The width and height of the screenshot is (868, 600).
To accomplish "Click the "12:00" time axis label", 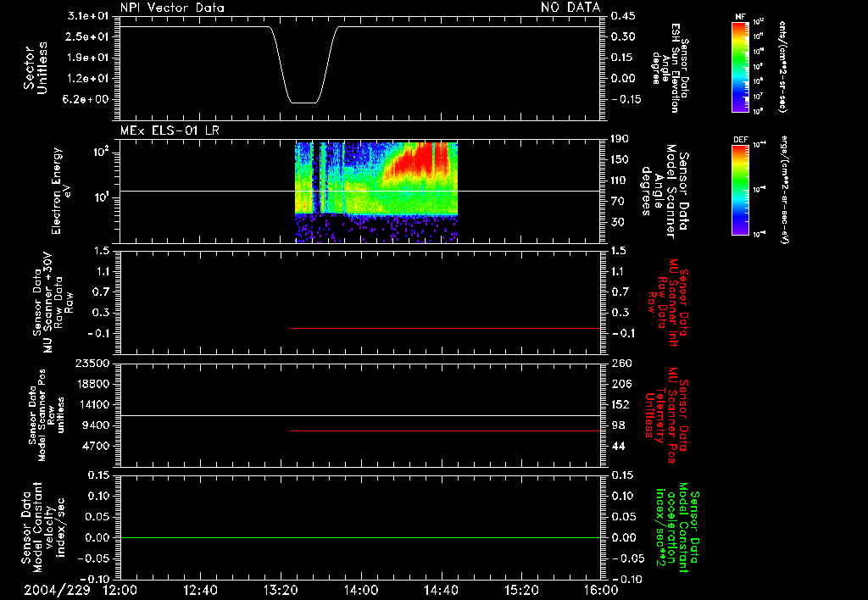I will (120, 590).
